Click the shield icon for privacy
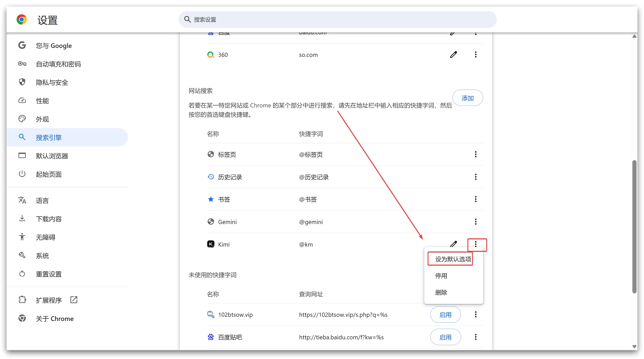Screen dimensions: 644x359 pos(22,82)
